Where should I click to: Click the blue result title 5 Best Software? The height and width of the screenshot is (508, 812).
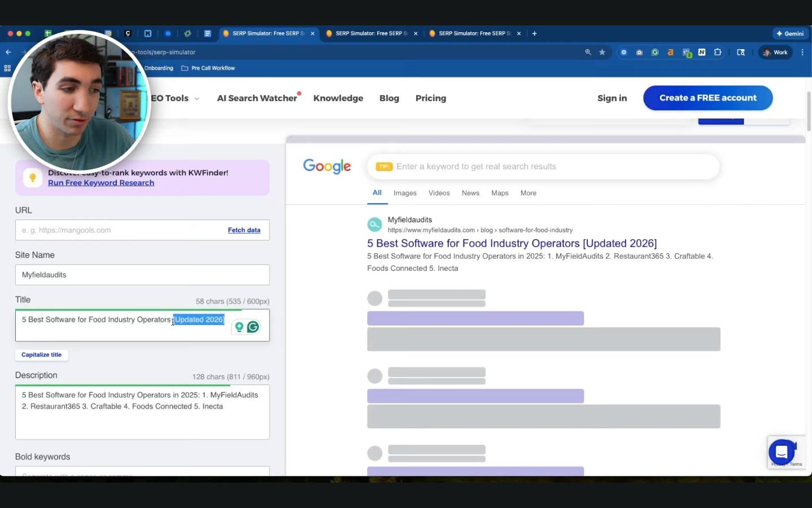click(512, 243)
